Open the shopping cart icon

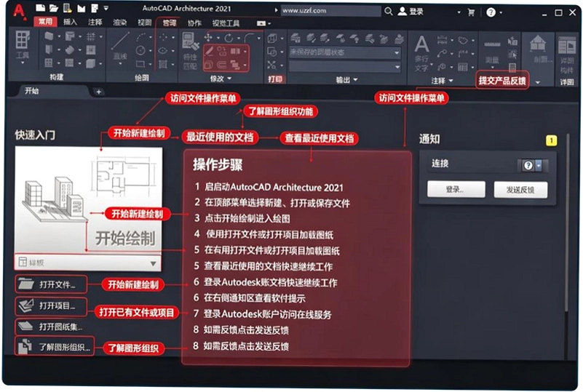pyautogui.click(x=471, y=12)
